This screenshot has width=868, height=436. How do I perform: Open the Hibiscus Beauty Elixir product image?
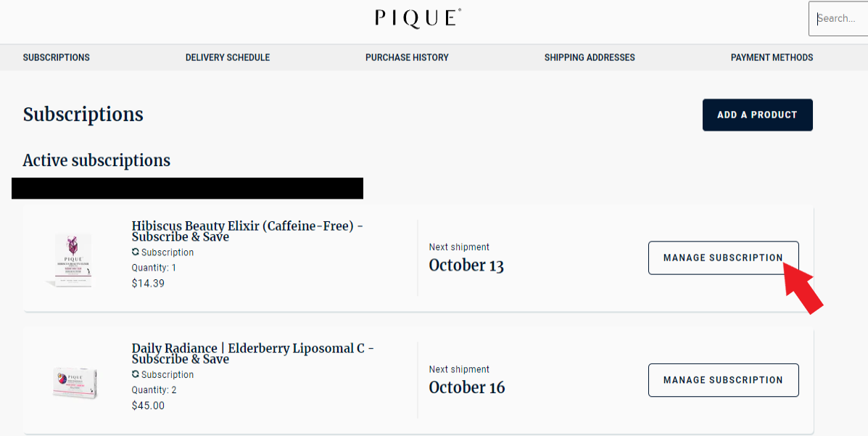(x=73, y=259)
